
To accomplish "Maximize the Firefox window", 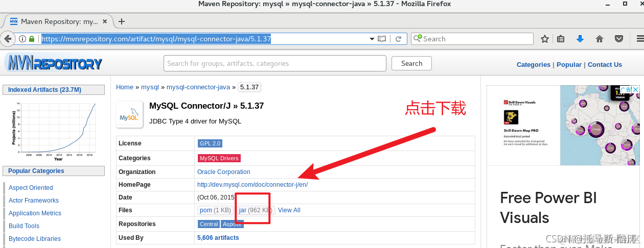I will point(625,4).
